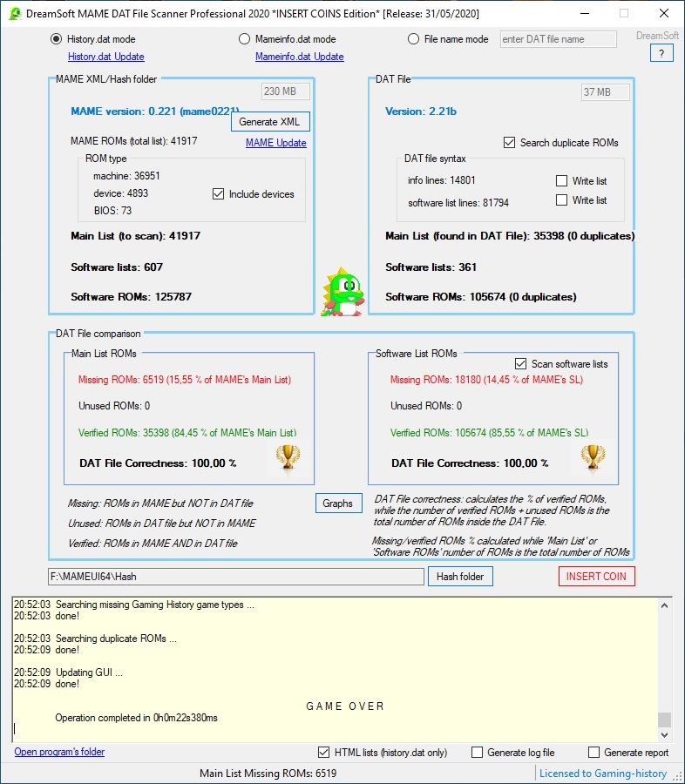Open the MAME Update link
685x784 pixels.
[275, 143]
